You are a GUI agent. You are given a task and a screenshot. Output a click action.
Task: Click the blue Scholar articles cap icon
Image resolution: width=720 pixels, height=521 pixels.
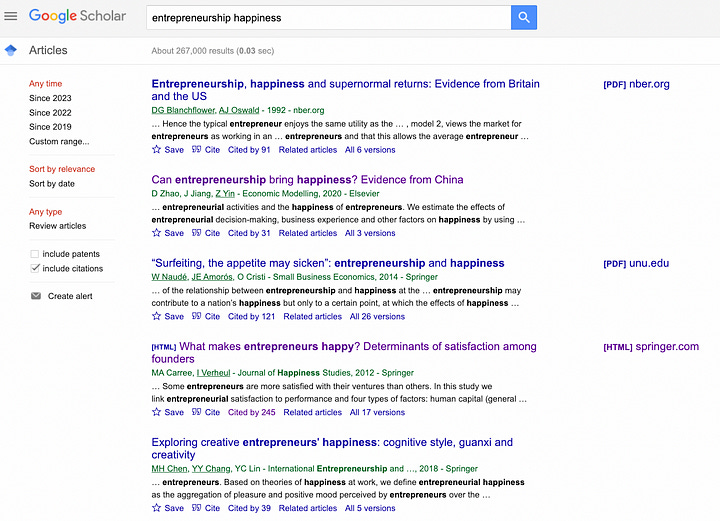(x=11, y=50)
